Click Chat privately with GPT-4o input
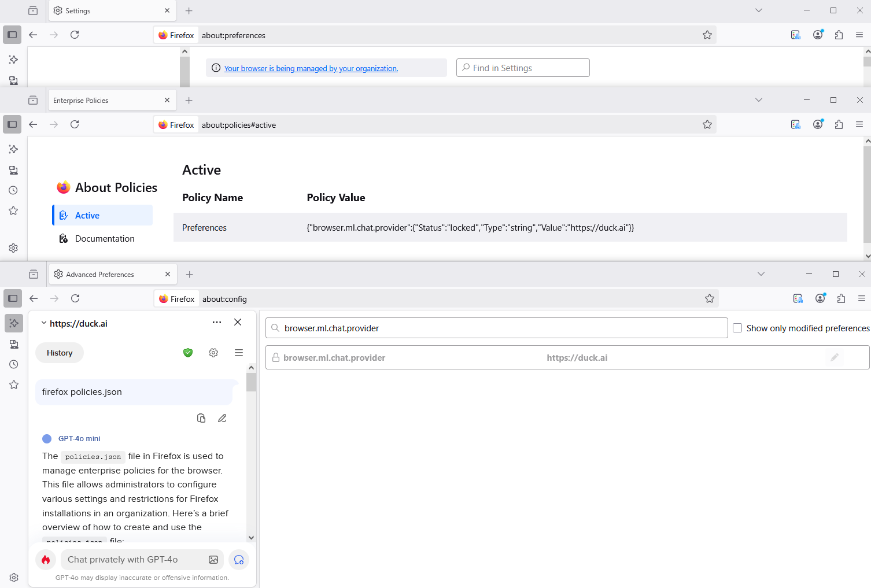 (143, 560)
